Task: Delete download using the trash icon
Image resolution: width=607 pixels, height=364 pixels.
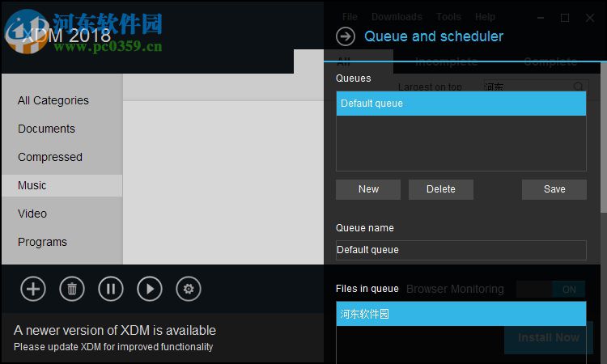Action: [72, 289]
